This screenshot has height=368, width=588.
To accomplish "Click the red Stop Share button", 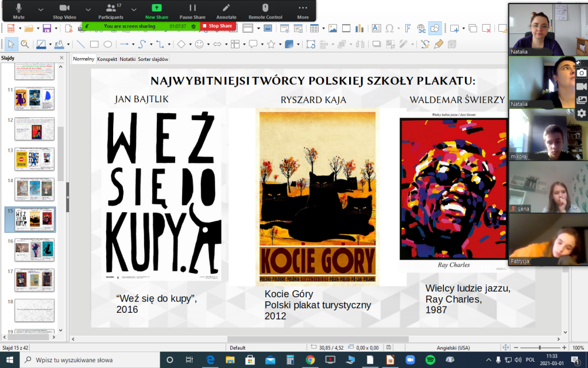I will pos(217,26).
